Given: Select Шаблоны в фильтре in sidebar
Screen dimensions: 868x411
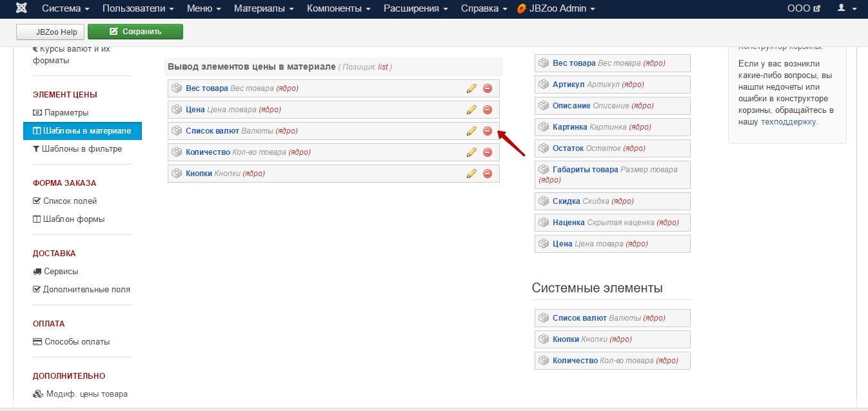Looking at the screenshot, I should tap(81, 149).
